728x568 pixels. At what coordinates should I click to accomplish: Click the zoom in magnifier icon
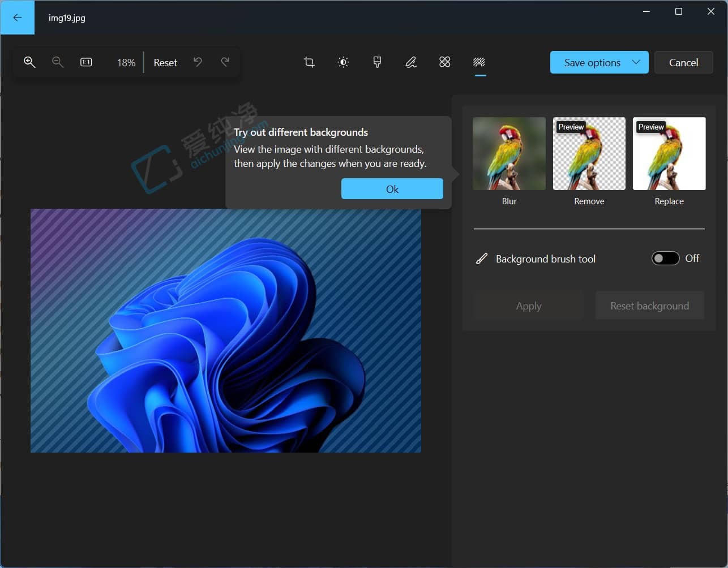point(29,62)
